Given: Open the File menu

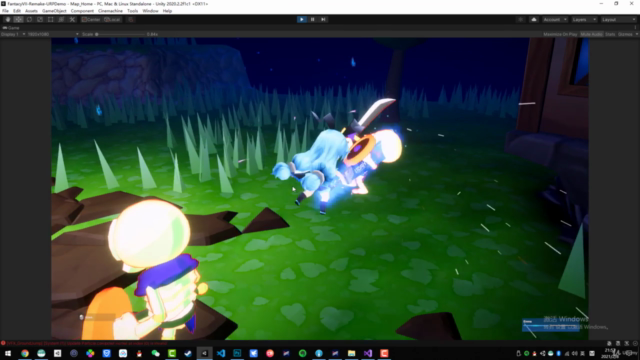Looking at the screenshot, I should (5, 11).
